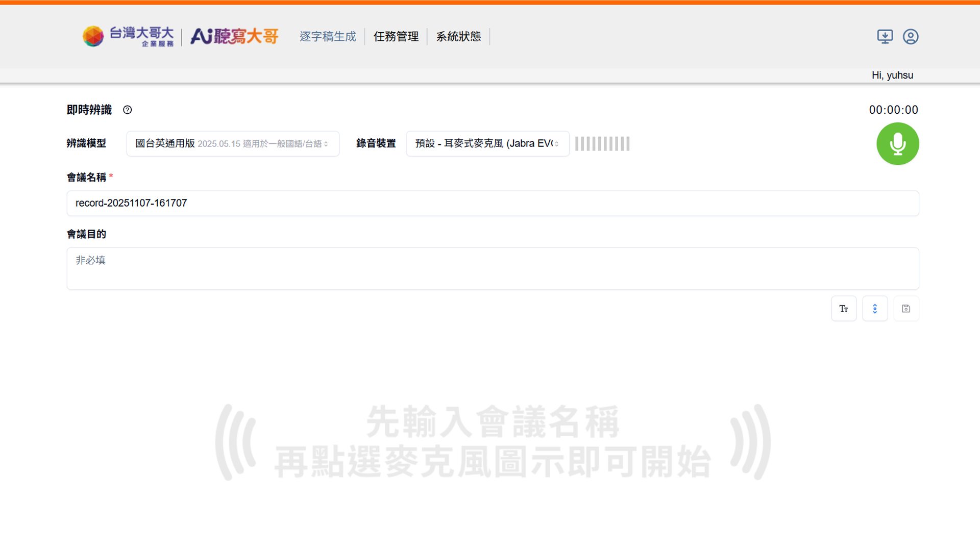The width and height of the screenshot is (980, 551).
Task: Click the font size (Tт) icon
Action: 844,309
